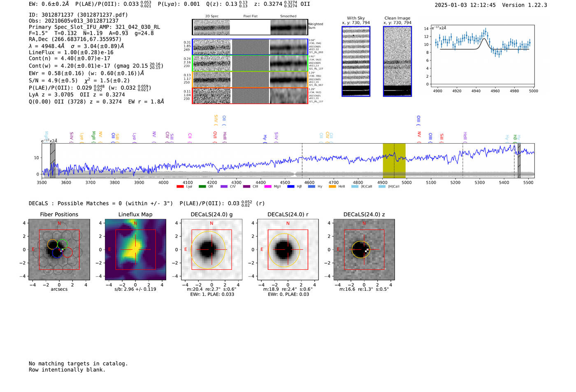Screen dimensions: 576x392
Task: Click the blue Hβ legend swatch
Action: pyautogui.click(x=291, y=187)
